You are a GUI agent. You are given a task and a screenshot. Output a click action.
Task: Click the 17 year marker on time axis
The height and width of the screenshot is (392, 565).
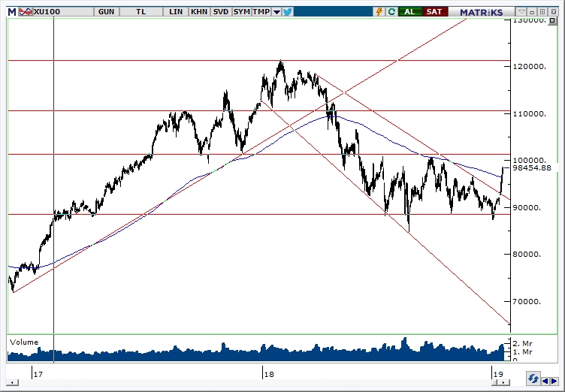(38, 374)
